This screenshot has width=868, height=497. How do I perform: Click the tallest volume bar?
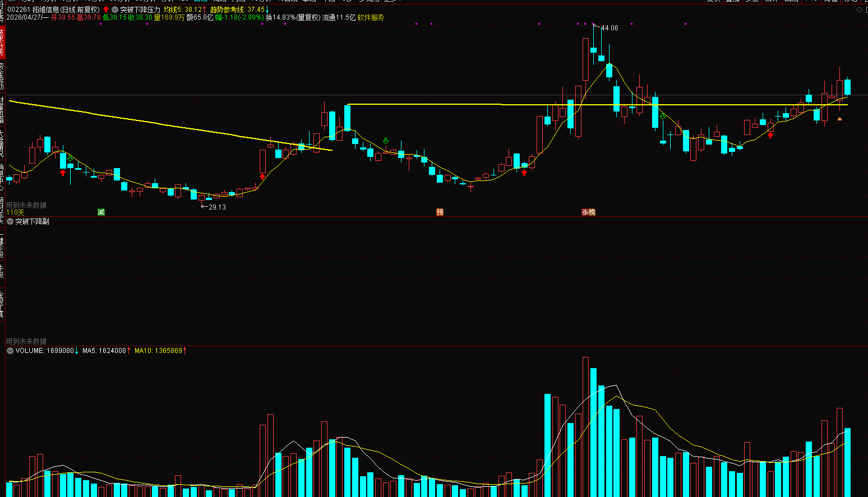(585, 427)
